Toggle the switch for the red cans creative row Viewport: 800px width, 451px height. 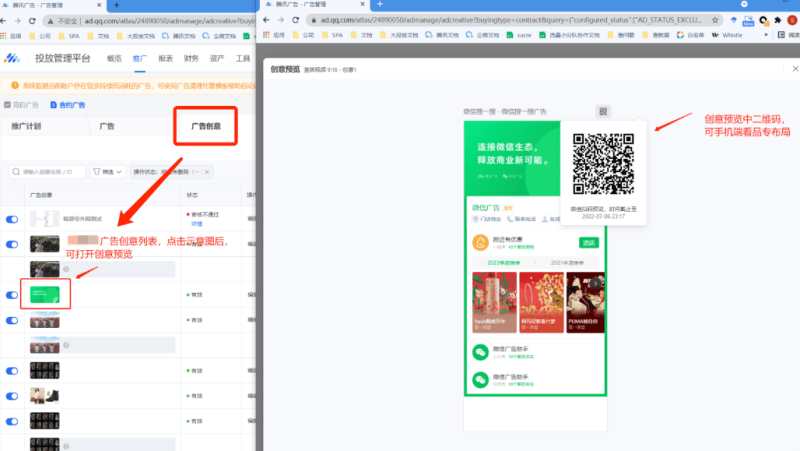[12, 320]
